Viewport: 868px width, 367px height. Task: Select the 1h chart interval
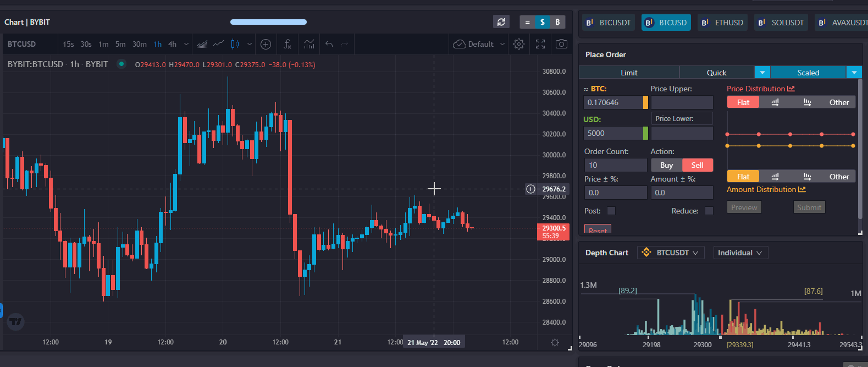[158, 44]
